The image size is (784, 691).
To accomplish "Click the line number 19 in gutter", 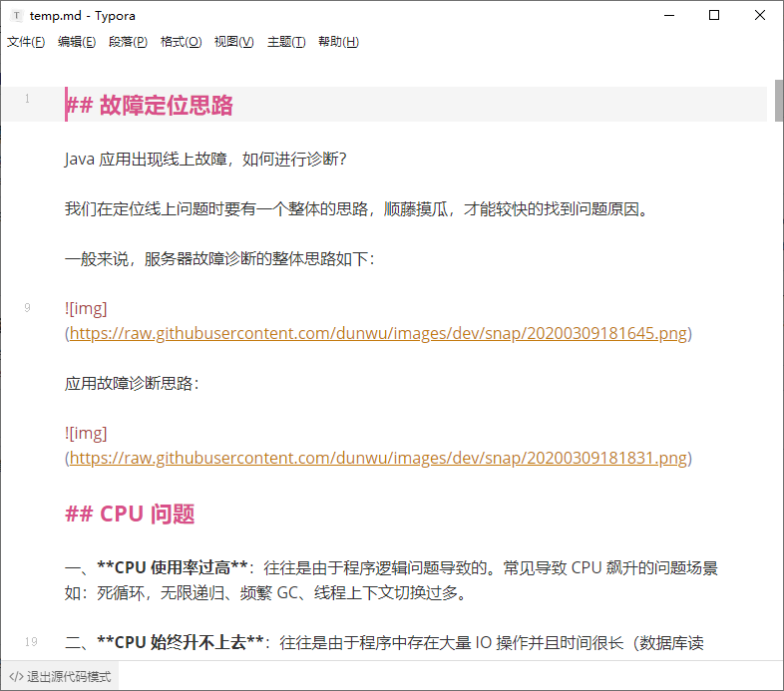I will (x=31, y=641).
